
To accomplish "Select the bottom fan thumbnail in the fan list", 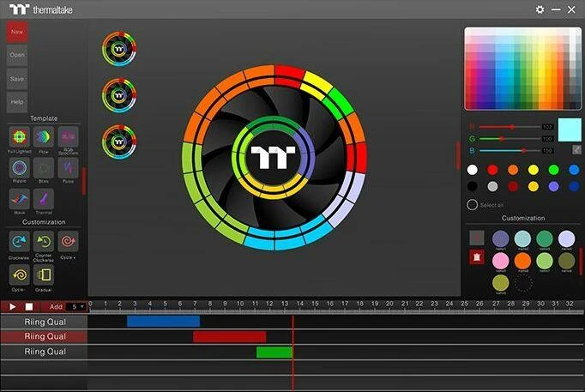I will tap(119, 142).
